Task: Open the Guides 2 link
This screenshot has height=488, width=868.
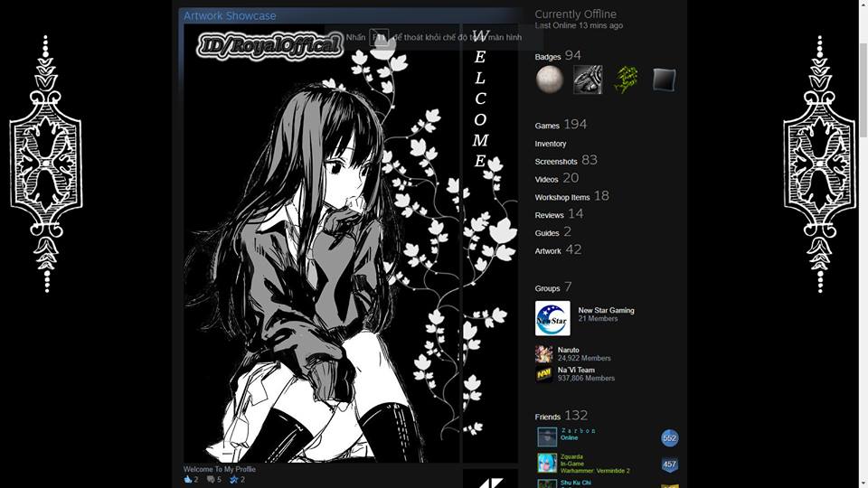Action: click(552, 232)
